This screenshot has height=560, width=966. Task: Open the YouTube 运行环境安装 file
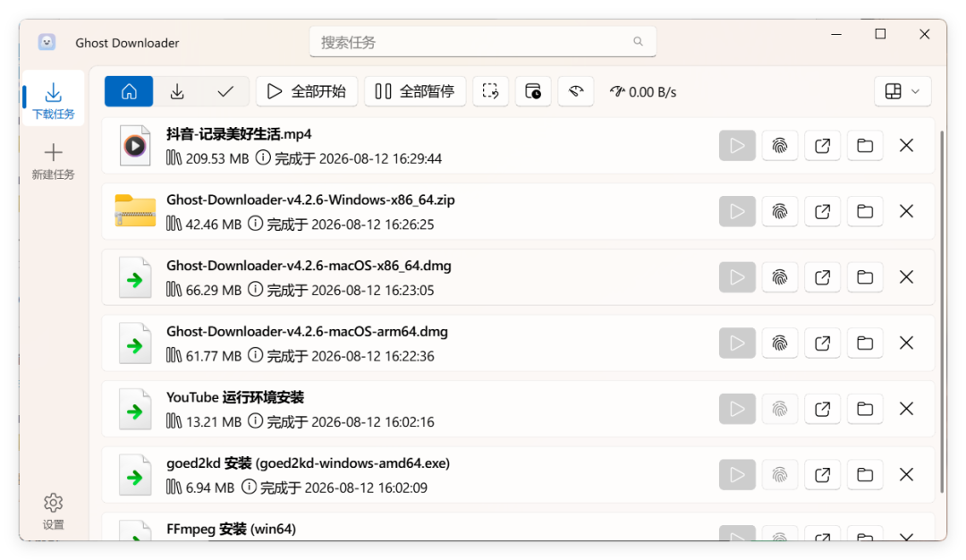[823, 409]
